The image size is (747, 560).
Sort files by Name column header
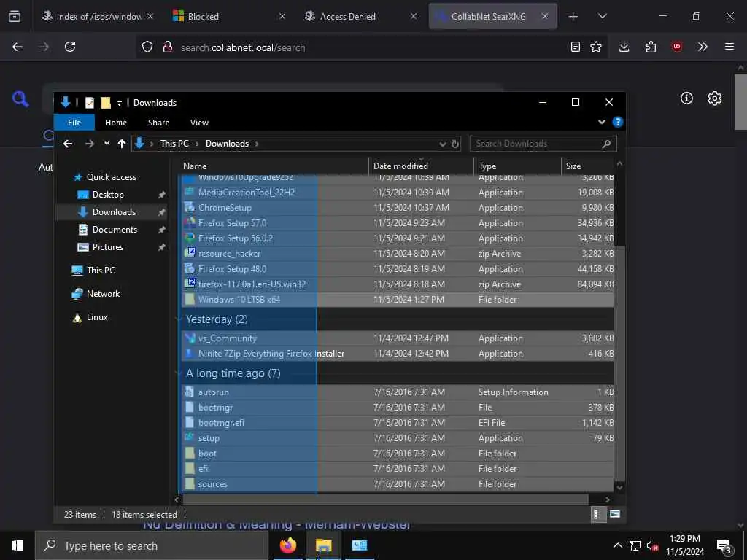pos(275,166)
